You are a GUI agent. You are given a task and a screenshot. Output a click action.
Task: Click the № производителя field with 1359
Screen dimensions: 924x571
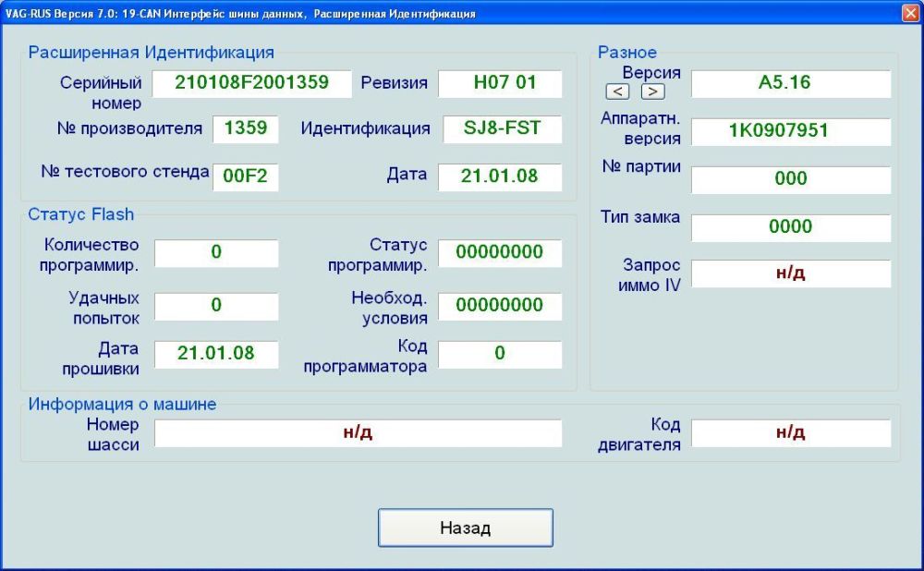pyautogui.click(x=245, y=128)
